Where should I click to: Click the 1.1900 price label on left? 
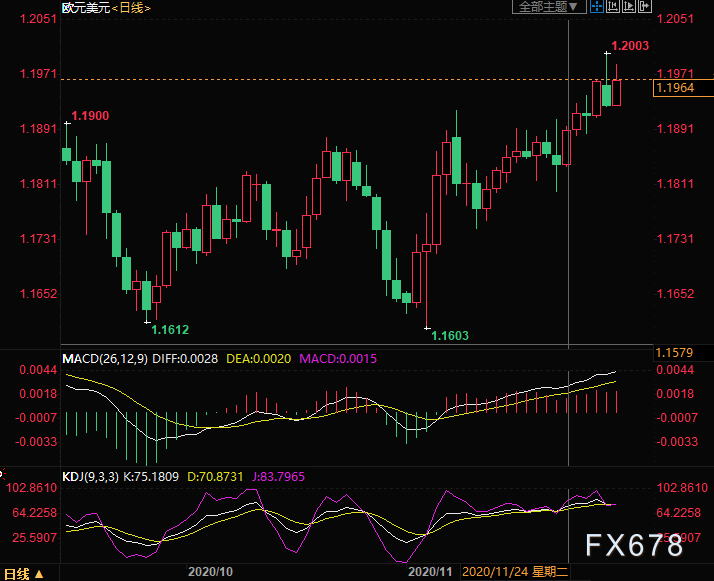click(90, 116)
